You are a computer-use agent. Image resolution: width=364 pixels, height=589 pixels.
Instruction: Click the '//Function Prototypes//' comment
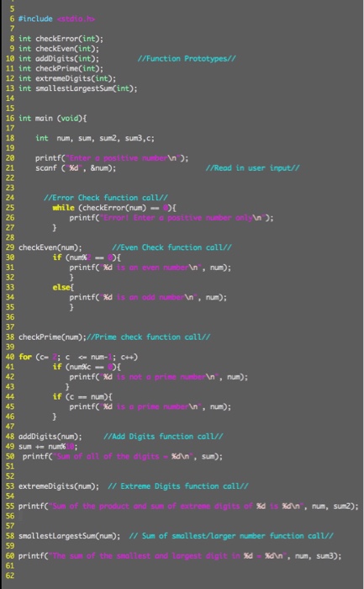[187, 59]
